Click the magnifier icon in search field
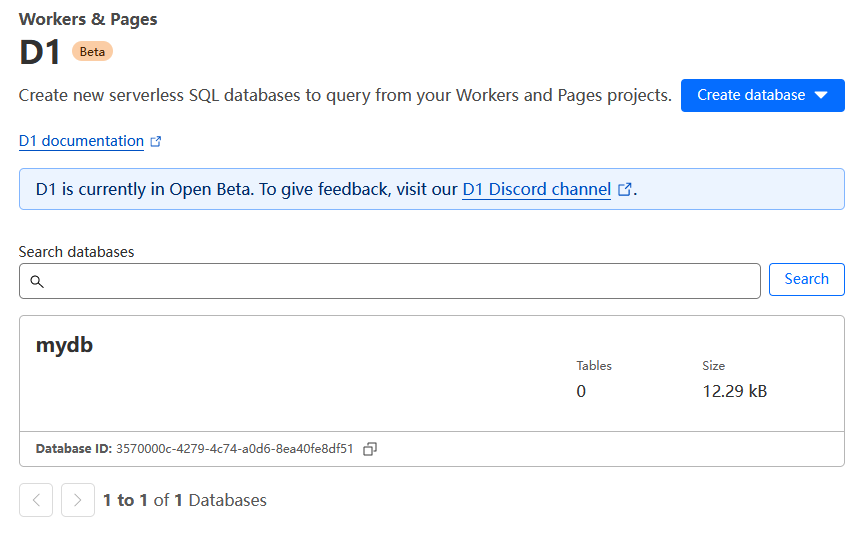This screenshot has height=533, width=865. point(37,282)
